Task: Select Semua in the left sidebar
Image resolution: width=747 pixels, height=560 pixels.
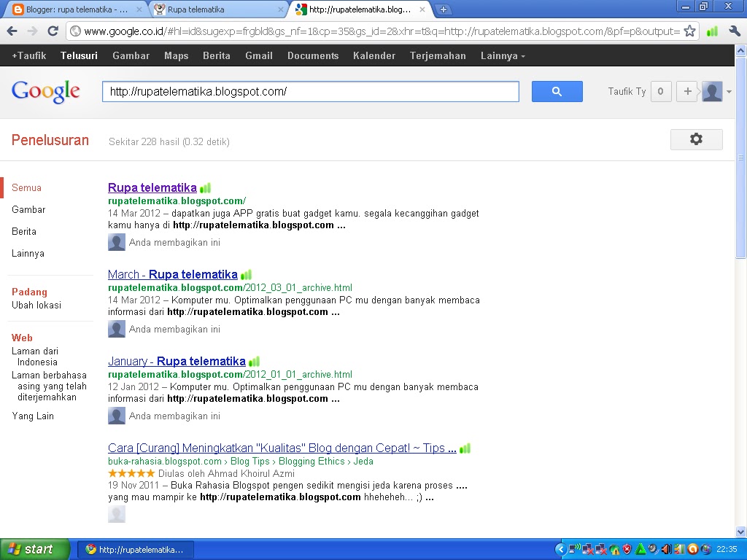Action: click(x=27, y=187)
